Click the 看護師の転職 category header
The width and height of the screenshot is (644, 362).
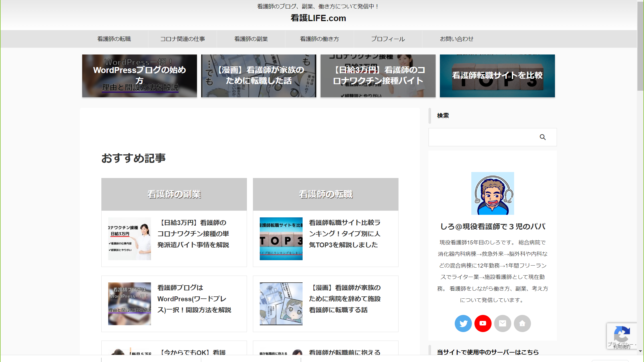(326, 194)
